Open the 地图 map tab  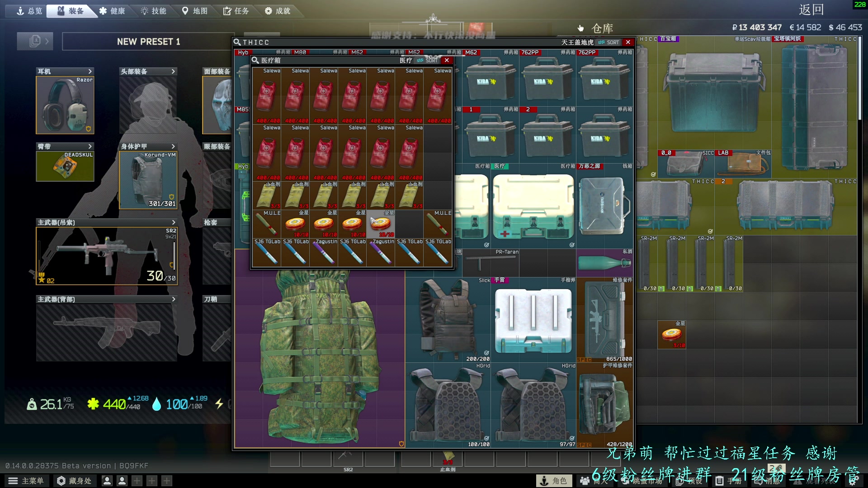click(x=195, y=11)
